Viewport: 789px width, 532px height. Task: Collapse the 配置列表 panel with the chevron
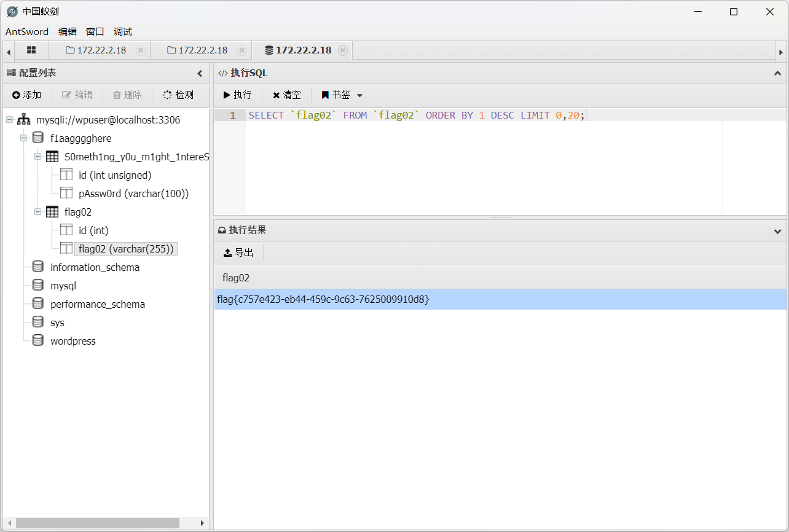[200, 73]
